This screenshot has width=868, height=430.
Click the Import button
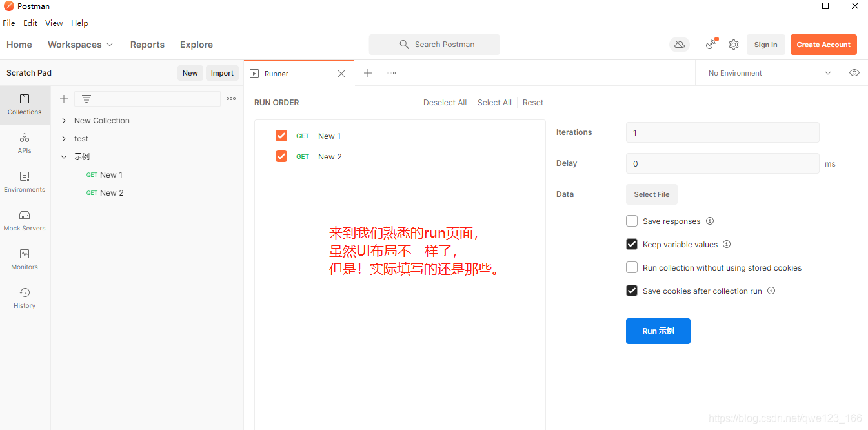click(x=222, y=73)
